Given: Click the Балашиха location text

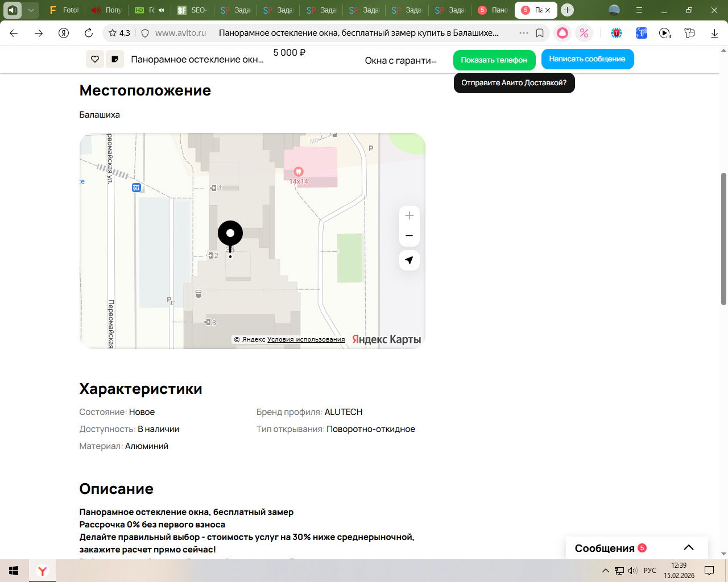Looking at the screenshot, I should [100, 115].
